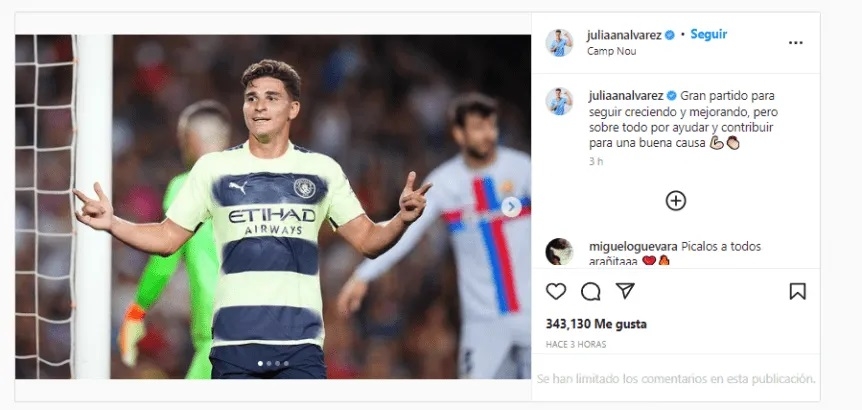The height and width of the screenshot is (410, 862).
Task: Open comment speech bubble icon
Action: click(590, 291)
